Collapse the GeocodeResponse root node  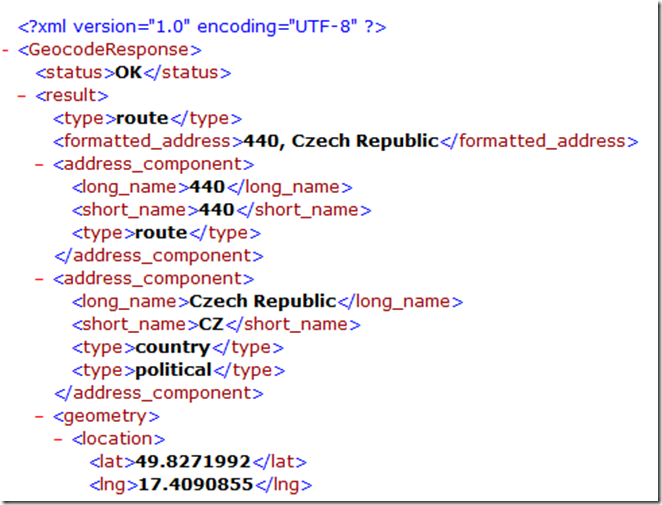click(x=7, y=49)
